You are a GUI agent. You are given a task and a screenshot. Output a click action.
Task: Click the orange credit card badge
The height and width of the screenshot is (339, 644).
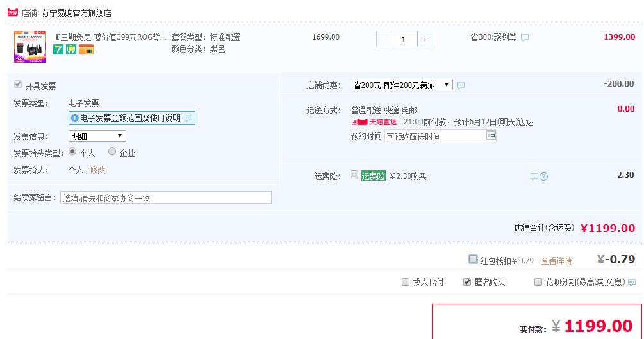[x=87, y=50]
